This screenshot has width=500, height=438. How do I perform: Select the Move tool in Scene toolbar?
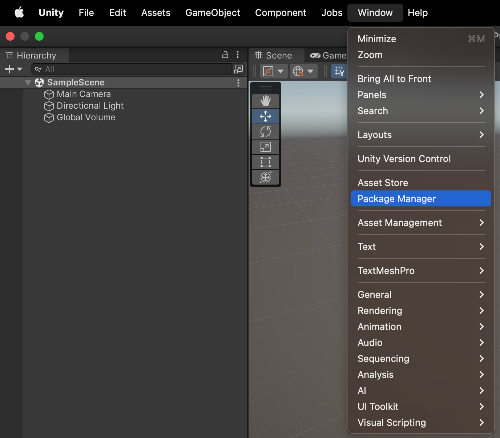[x=265, y=116]
